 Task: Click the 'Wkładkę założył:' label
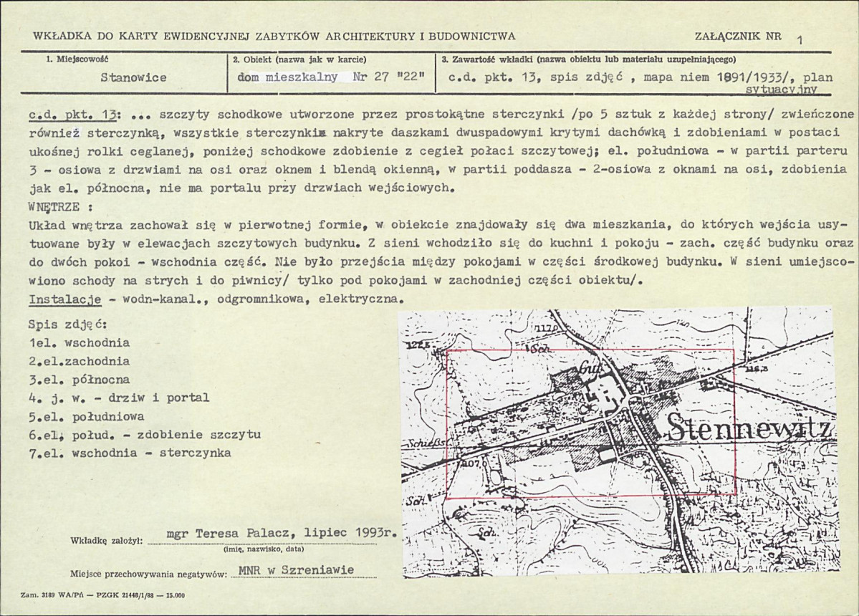pyautogui.click(x=107, y=541)
